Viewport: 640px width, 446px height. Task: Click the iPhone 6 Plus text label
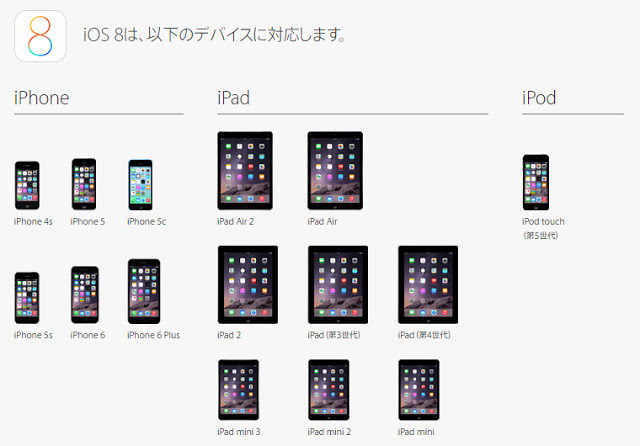[153, 335]
